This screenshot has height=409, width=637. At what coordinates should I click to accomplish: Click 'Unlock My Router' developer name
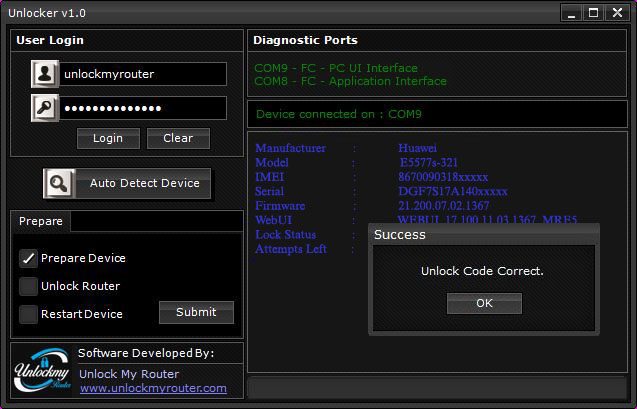click(x=129, y=374)
